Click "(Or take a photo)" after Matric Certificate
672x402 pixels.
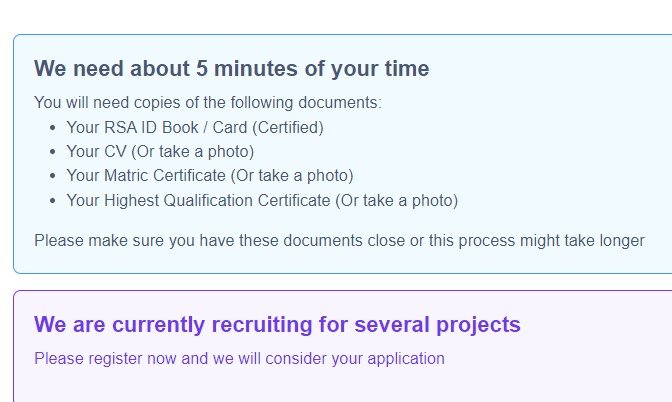pos(292,176)
